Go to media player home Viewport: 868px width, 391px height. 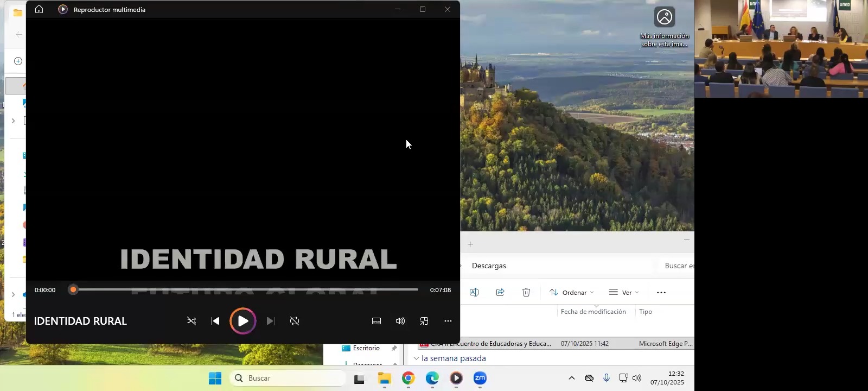(x=39, y=9)
